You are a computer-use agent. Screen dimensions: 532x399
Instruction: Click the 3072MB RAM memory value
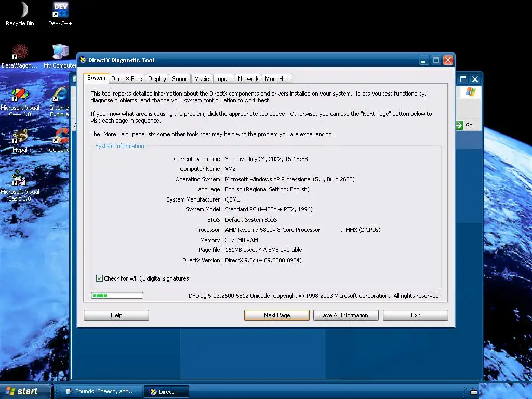(242, 240)
